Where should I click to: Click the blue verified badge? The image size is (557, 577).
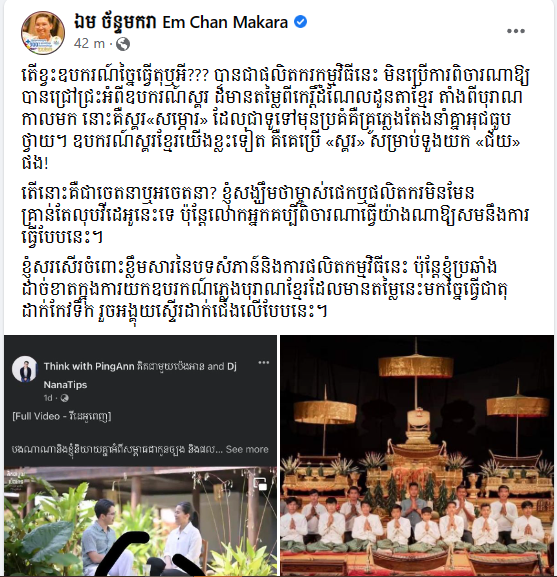(301, 22)
